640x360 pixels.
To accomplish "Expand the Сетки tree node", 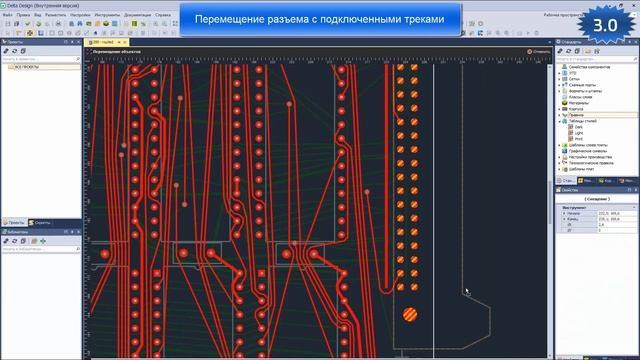I will [560, 79].
